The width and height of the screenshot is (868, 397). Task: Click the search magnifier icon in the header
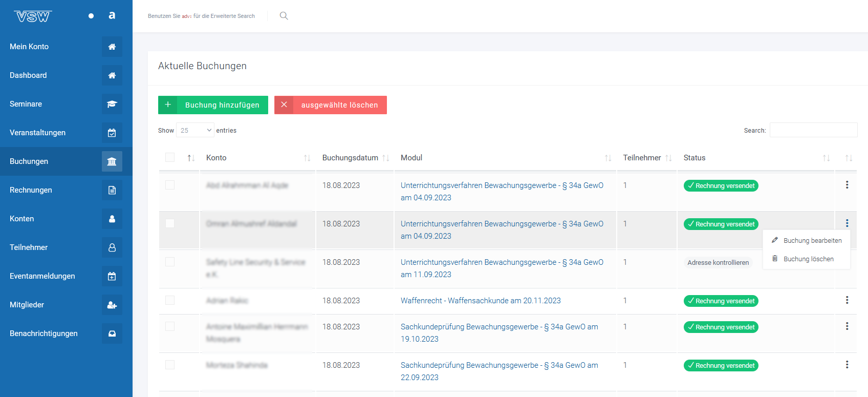click(x=284, y=16)
